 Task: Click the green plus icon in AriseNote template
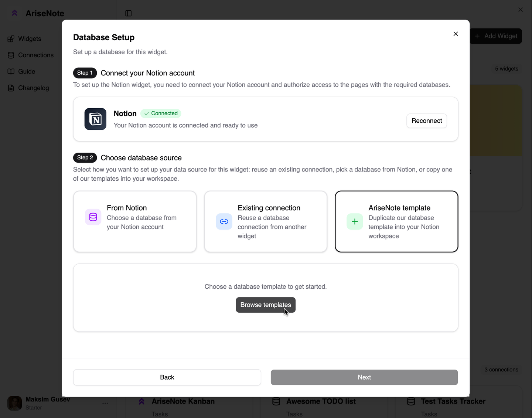355,221
